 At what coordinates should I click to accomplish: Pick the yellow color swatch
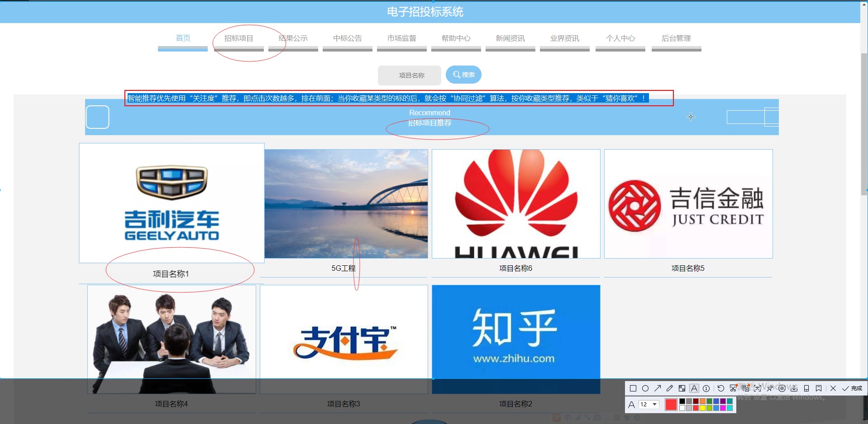pyautogui.click(x=702, y=408)
